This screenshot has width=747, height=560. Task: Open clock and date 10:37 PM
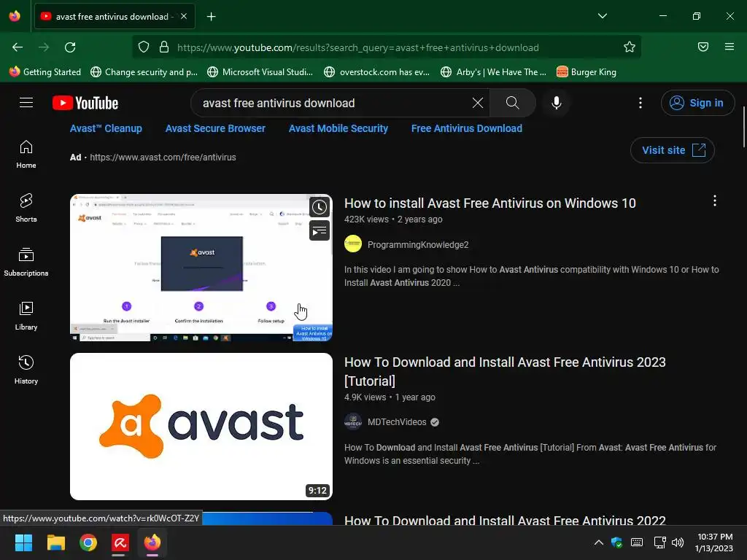pos(713,542)
